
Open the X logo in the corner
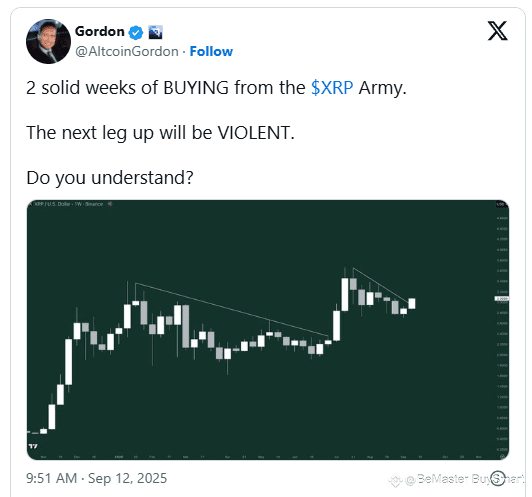[x=497, y=31]
